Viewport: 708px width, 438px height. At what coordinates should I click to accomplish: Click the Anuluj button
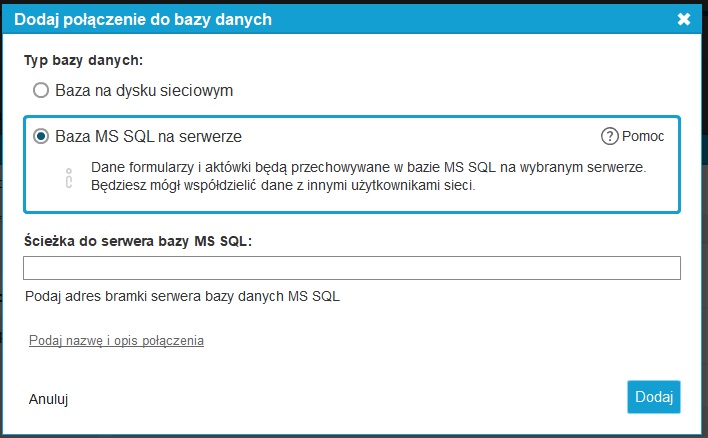[48, 399]
